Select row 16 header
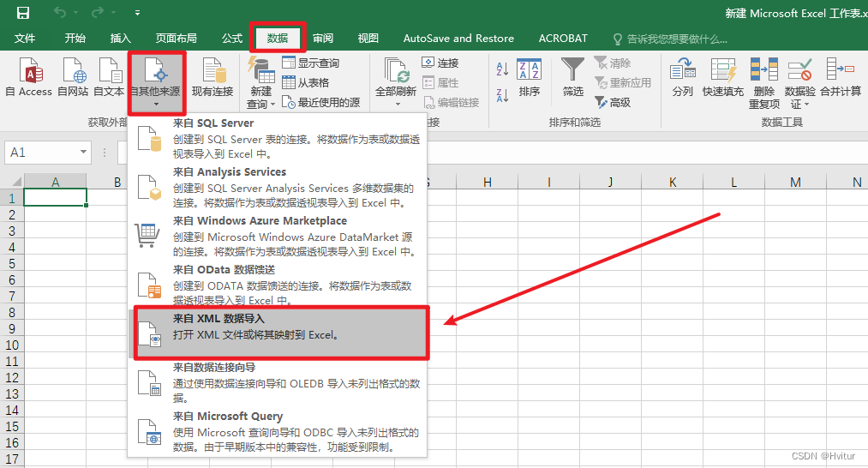Image resolution: width=868 pixels, height=468 pixels. point(12,443)
